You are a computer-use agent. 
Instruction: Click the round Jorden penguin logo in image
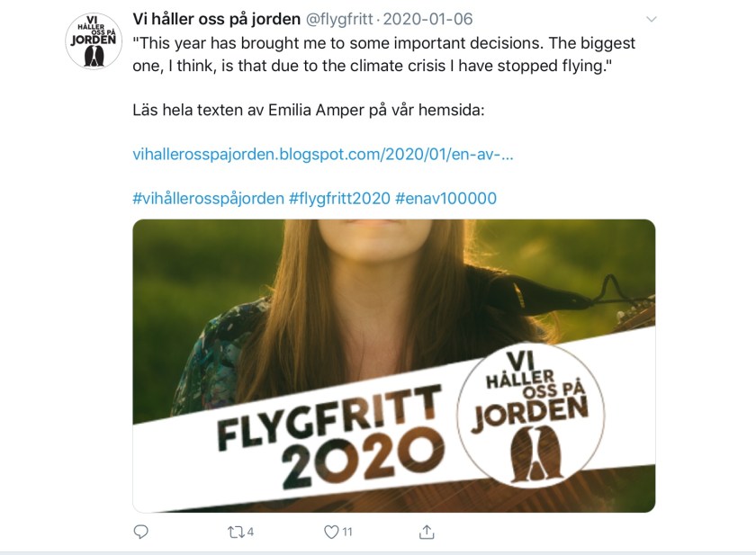click(530, 416)
